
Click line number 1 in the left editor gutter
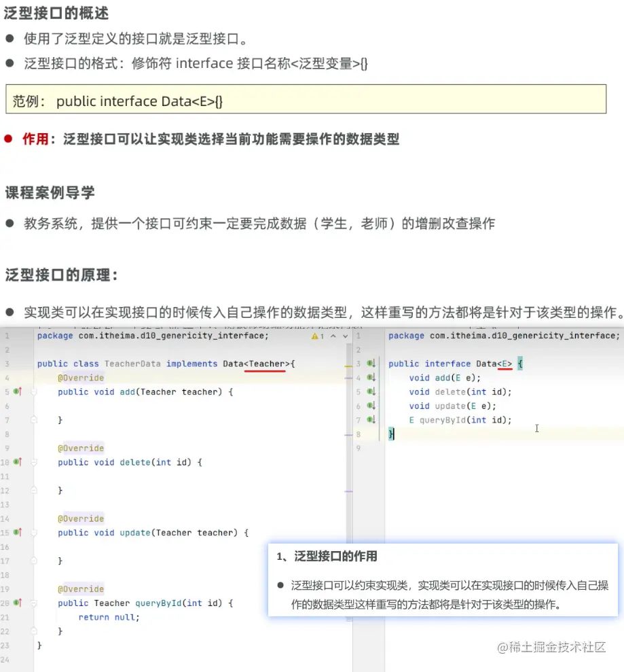click(7, 336)
